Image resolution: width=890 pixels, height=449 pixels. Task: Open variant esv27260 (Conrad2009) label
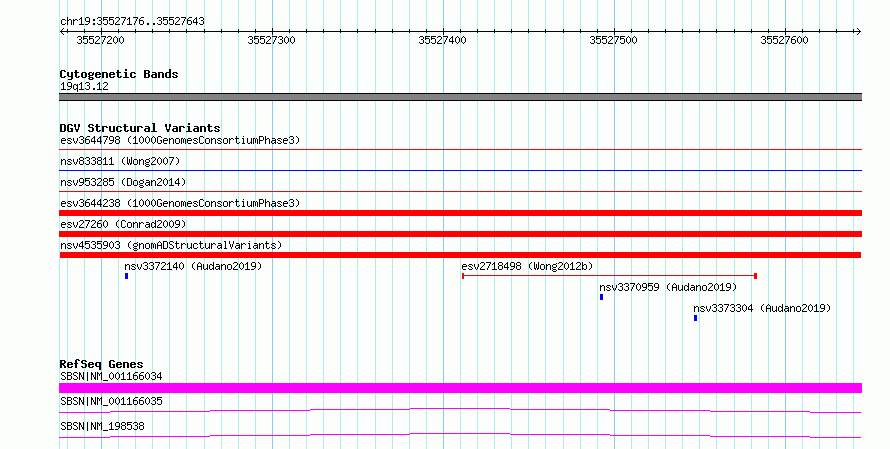[123, 224]
